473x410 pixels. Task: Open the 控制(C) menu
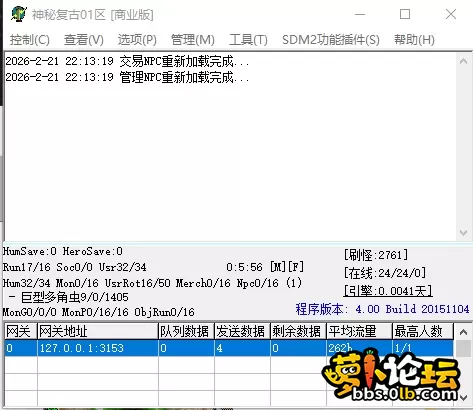coord(30,40)
